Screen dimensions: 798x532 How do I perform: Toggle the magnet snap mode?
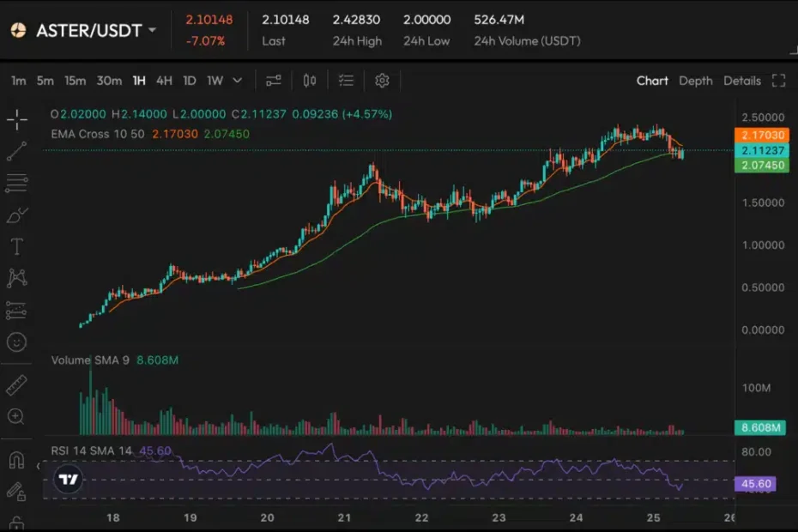(16, 460)
